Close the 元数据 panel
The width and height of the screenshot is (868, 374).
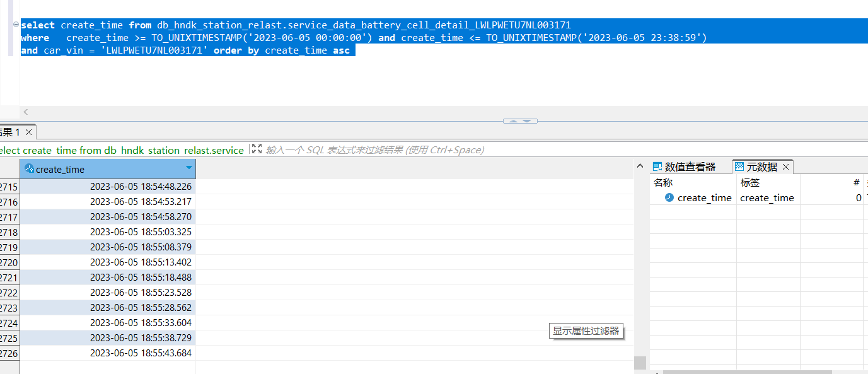point(785,166)
